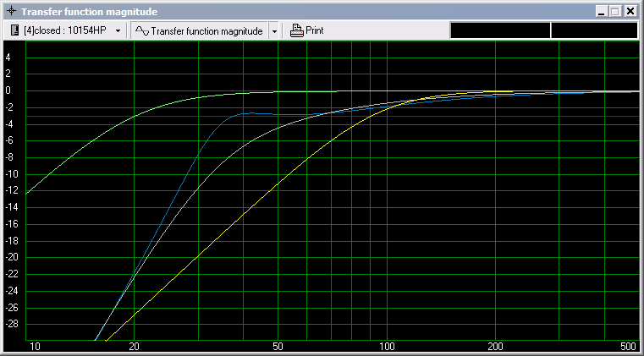644x356 pixels.
Task: Click the '50' frequency axis label
Action: point(278,347)
